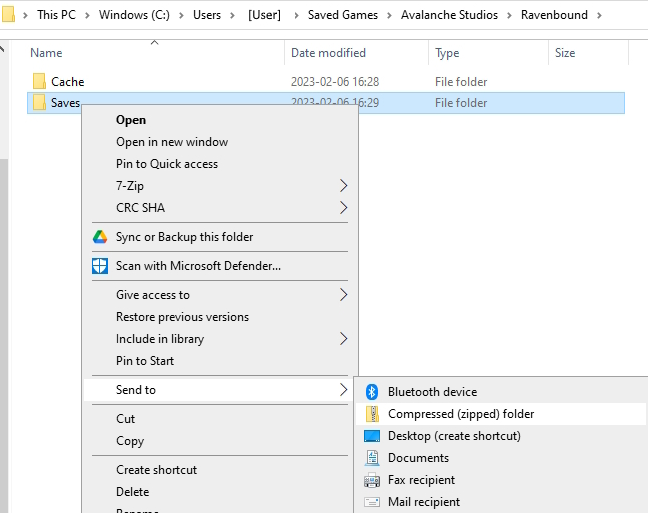This screenshot has height=513, width=648.
Task: Go to Ravenbound in the breadcrumb
Action: point(554,15)
